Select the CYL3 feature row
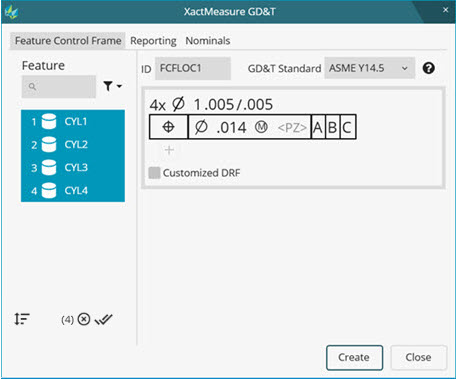 [73, 167]
